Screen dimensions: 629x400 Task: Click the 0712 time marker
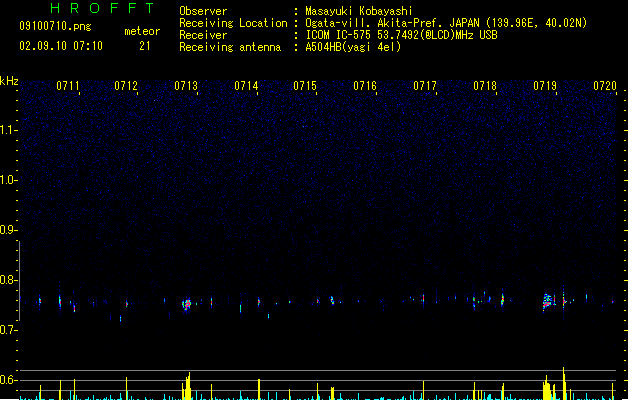126,86
